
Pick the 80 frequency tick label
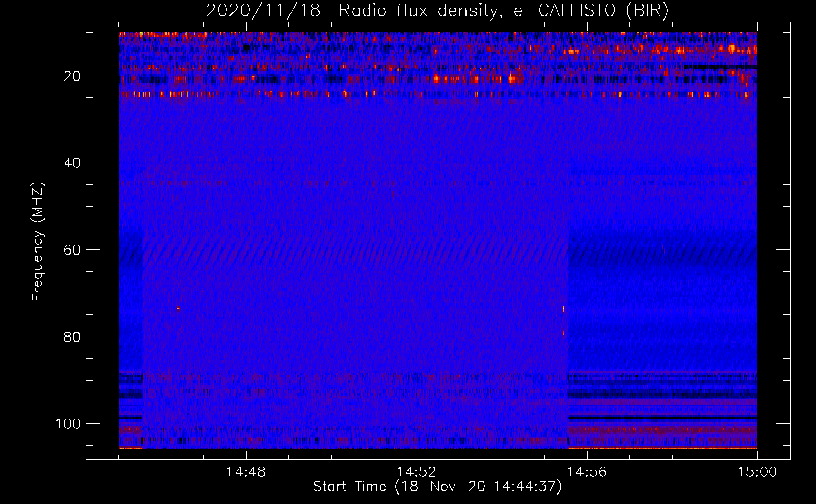[x=73, y=337]
